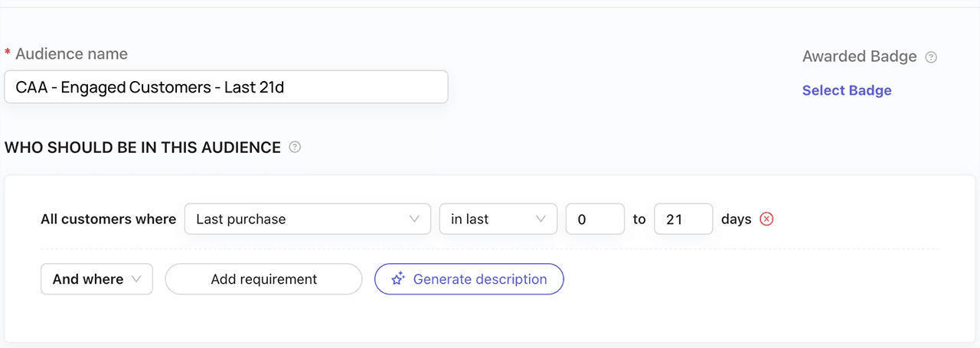Click the WHO SHOULD BE IN THIS AUDIENCE heading

click(143, 148)
